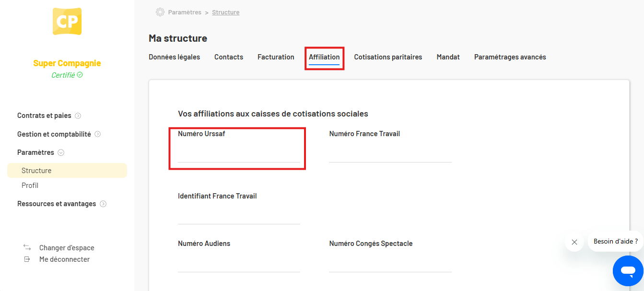Focus the Numéro Congés Spectacle field
This screenshot has width=644, height=291.
click(x=390, y=264)
